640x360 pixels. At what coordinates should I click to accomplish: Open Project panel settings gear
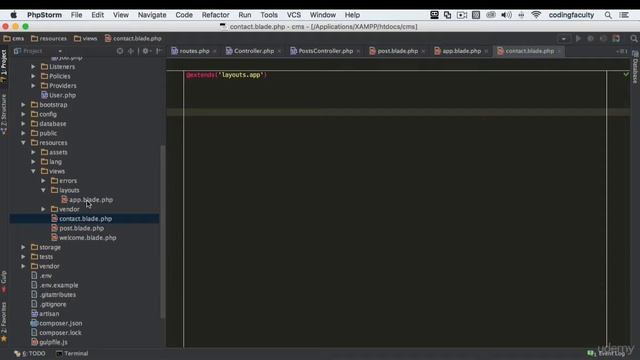146,51
